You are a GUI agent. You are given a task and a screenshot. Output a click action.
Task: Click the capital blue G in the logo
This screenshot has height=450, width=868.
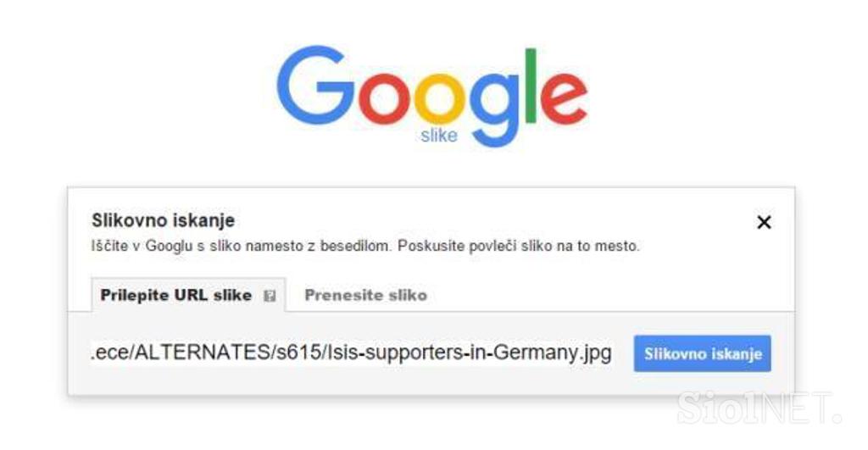click(315, 86)
